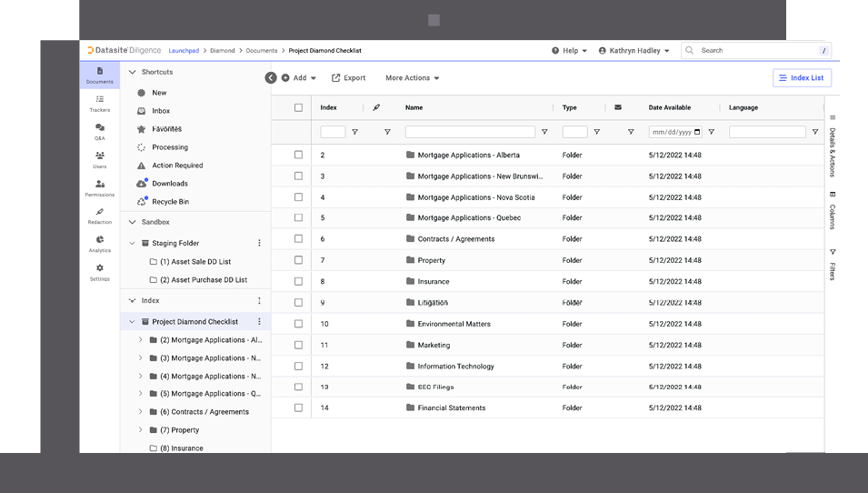The width and height of the screenshot is (868, 493).
Task: Open the Redaction tool in sidebar
Action: (100, 216)
